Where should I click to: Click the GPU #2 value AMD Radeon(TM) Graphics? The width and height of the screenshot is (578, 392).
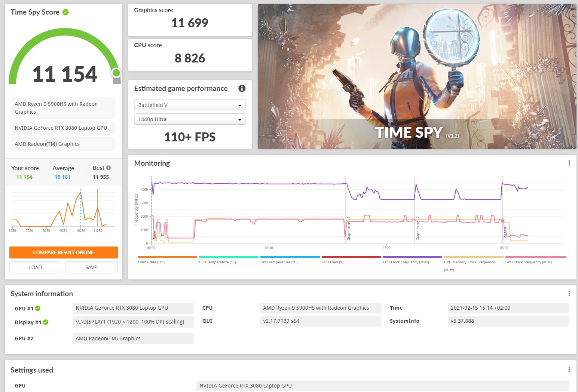pos(133,339)
